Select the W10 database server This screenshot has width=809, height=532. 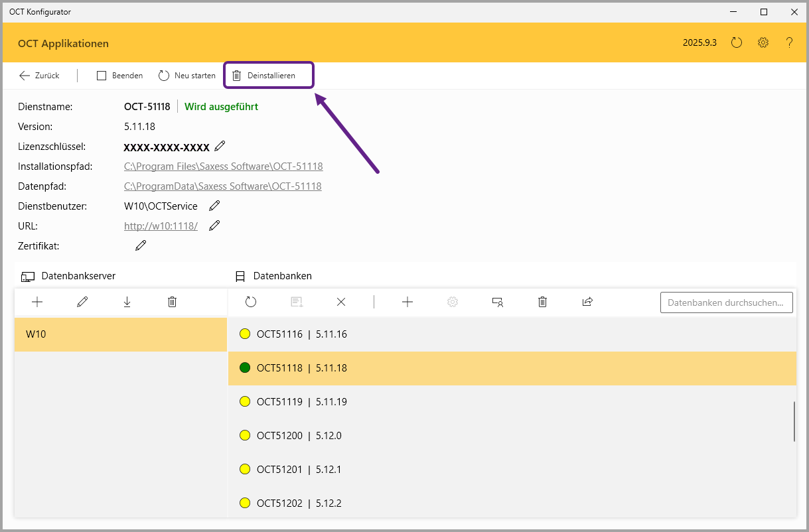[120, 334]
